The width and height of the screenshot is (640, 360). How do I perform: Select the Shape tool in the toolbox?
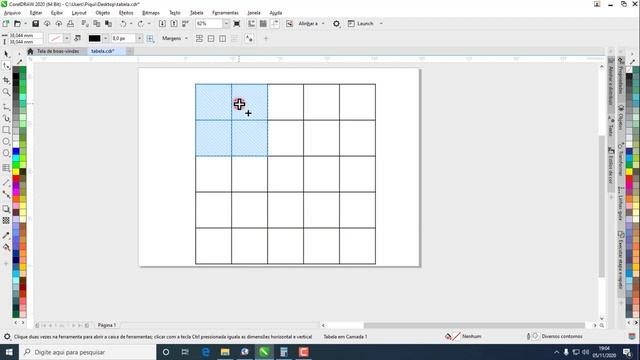coord(6,66)
